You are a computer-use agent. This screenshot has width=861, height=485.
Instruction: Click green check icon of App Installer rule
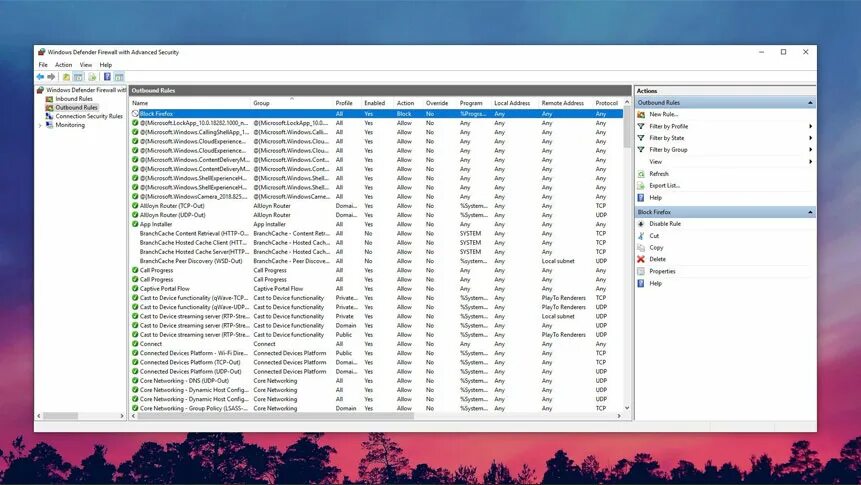point(135,224)
